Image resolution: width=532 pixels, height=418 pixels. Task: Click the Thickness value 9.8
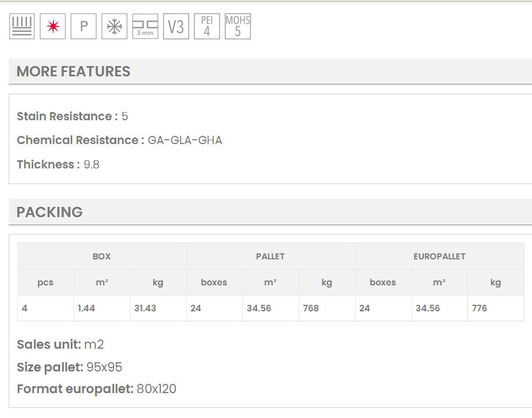[x=91, y=165]
